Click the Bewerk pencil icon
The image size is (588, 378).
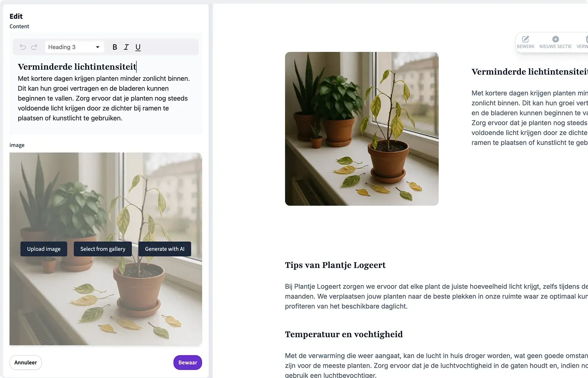pos(526,39)
